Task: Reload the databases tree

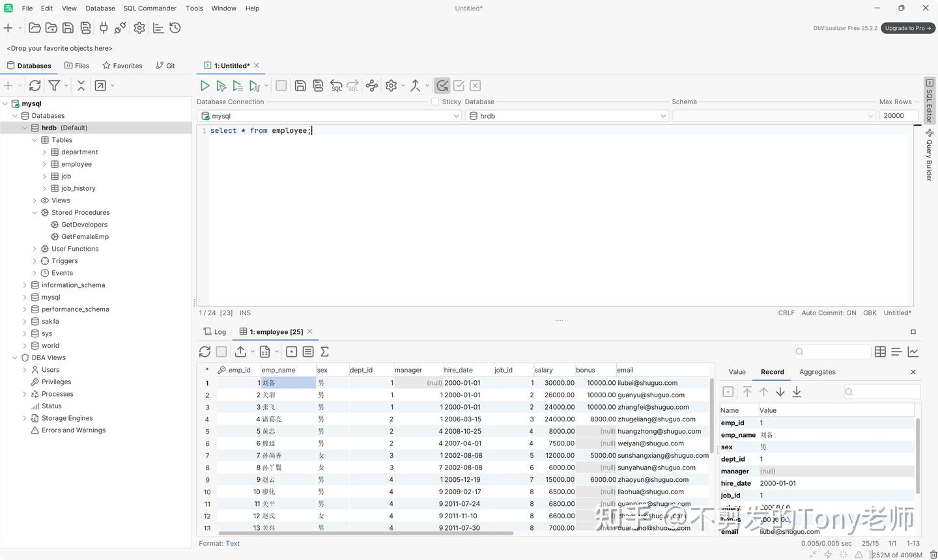Action: [x=35, y=85]
